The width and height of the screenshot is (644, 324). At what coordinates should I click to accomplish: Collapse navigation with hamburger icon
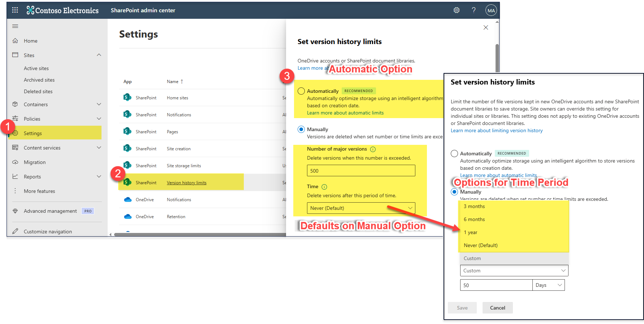click(x=15, y=26)
